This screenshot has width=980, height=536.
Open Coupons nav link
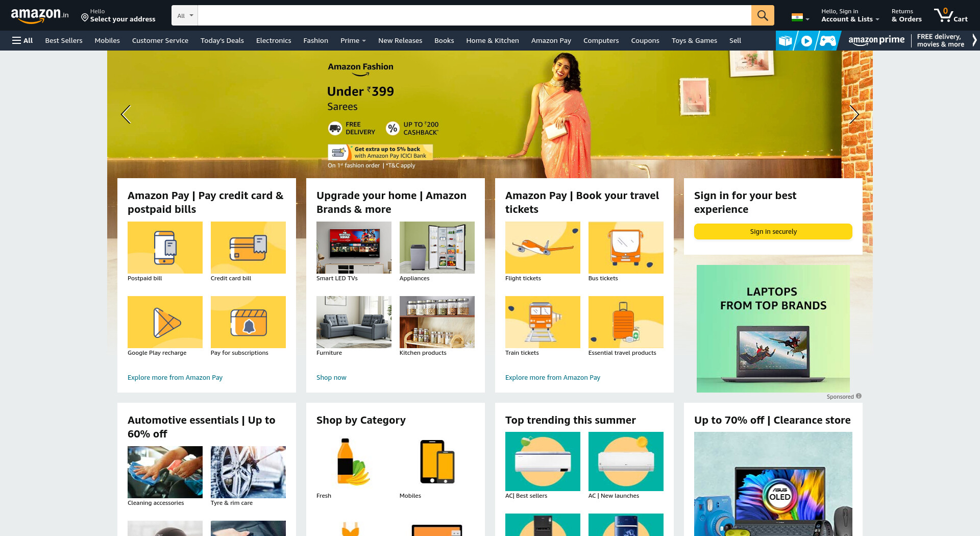[x=645, y=40]
